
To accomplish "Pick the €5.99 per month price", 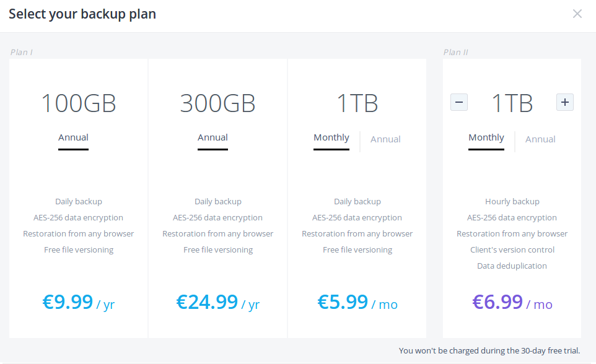I will [x=357, y=302].
